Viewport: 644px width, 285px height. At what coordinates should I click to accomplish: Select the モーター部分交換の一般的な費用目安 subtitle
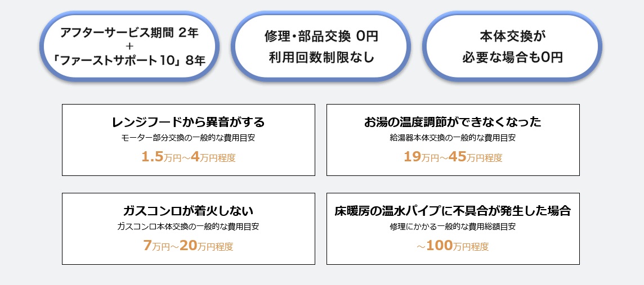(188, 138)
